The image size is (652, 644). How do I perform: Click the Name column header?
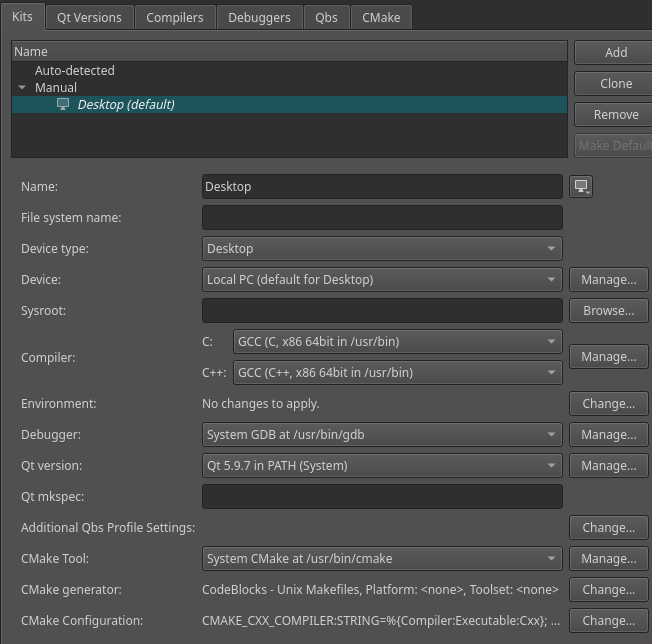coord(289,52)
